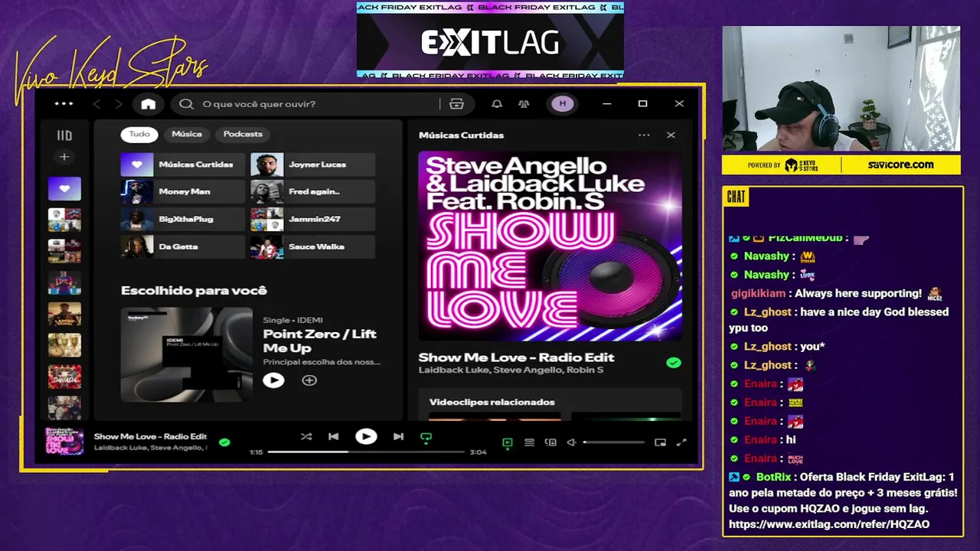The image size is (980, 551).
Task: Play Point Zero / Lift Me Up
Action: (x=273, y=380)
